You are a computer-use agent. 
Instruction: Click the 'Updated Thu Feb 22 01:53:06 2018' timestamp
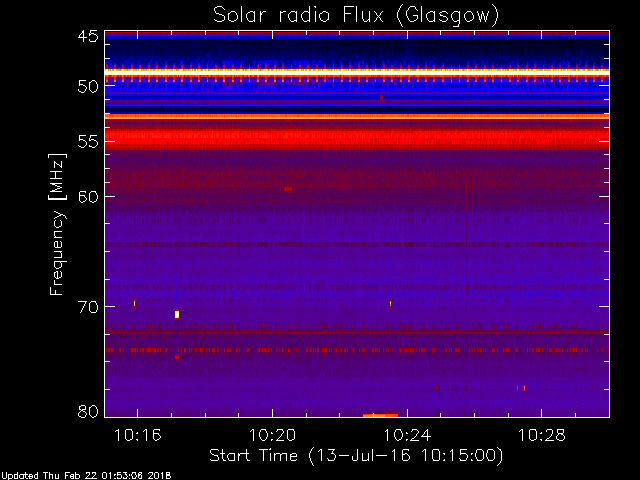point(86,476)
